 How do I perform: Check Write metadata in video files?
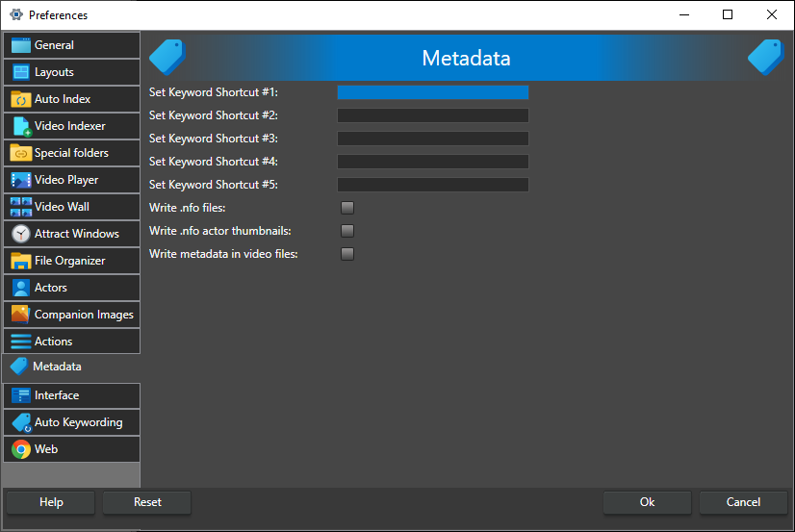[x=347, y=254]
